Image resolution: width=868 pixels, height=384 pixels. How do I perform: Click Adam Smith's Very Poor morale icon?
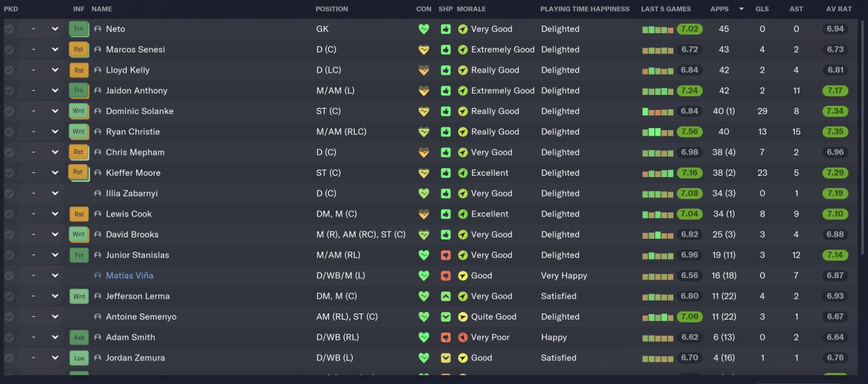point(462,337)
